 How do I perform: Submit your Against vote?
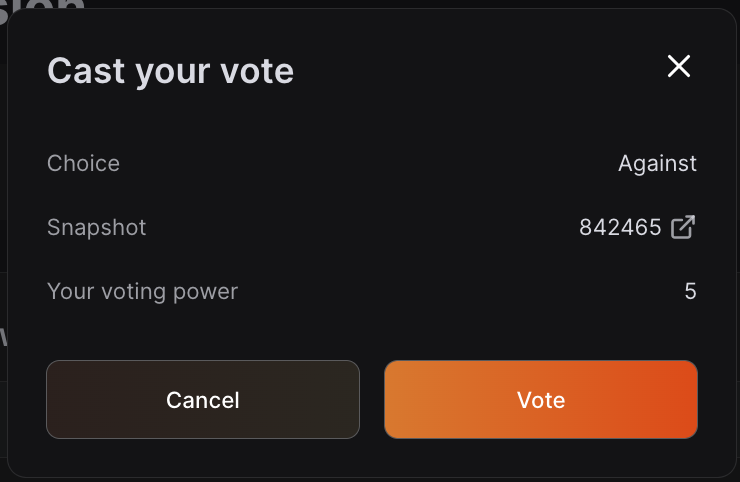point(541,400)
